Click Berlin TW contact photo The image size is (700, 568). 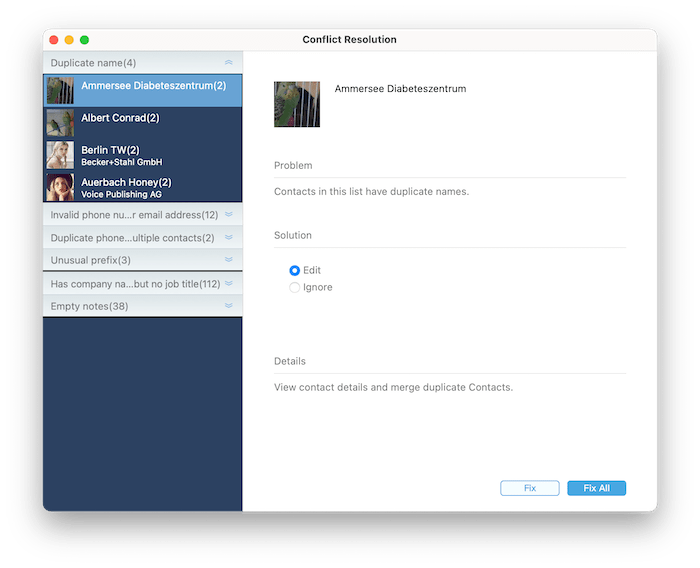click(60, 155)
